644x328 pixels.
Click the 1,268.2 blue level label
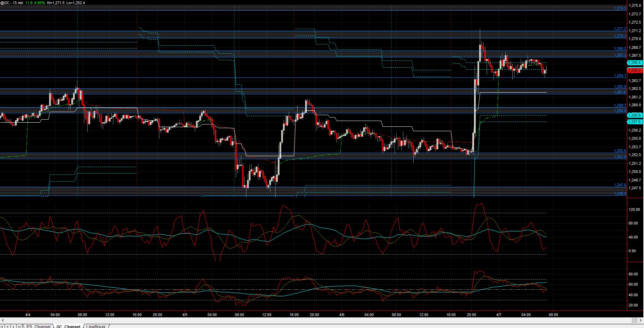[620, 49]
